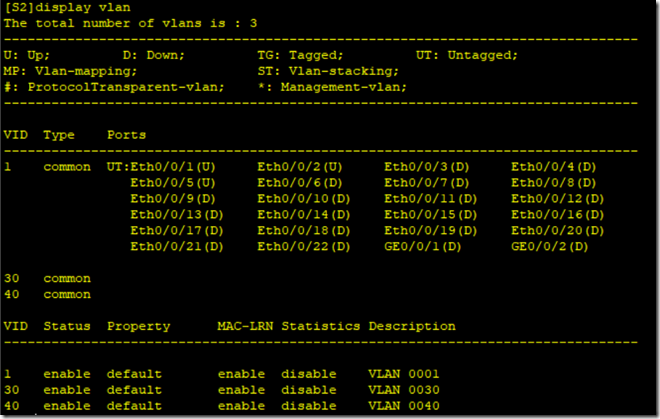This screenshot has width=660, height=419.
Task: Click the "UT: Untagged" legend entry
Action: pos(466,54)
